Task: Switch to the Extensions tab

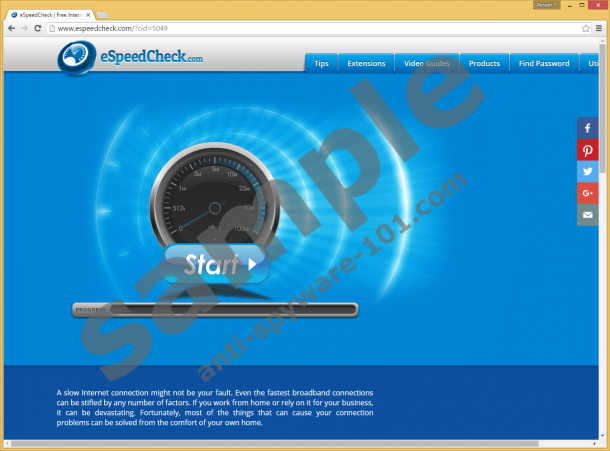Action: pyautogui.click(x=366, y=63)
